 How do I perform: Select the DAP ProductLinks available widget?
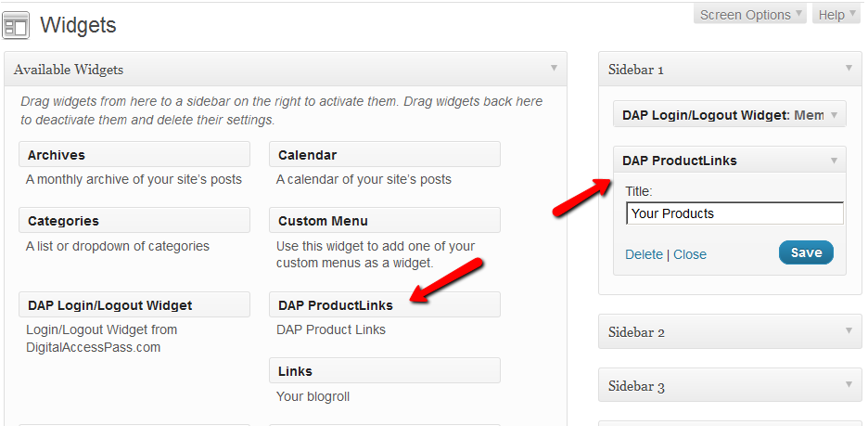(x=384, y=304)
